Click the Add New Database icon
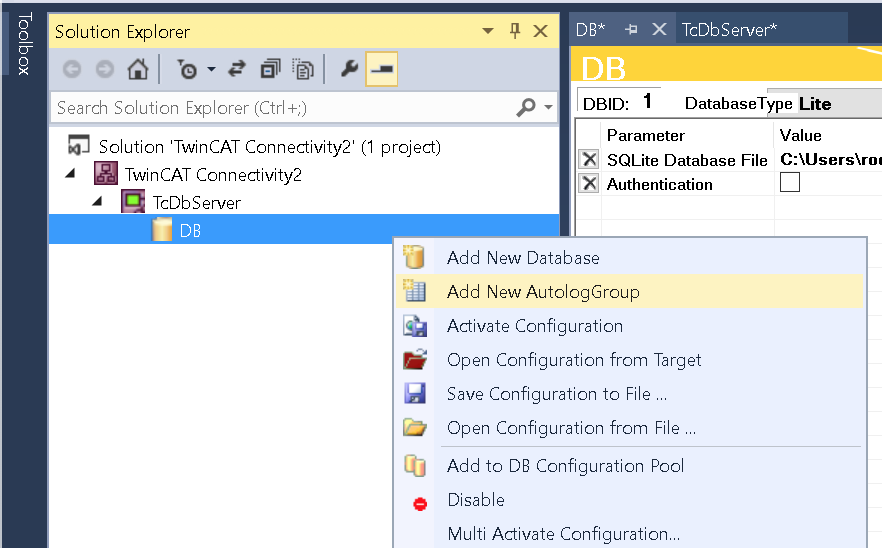This screenshot has width=882, height=548. (x=414, y=257)
